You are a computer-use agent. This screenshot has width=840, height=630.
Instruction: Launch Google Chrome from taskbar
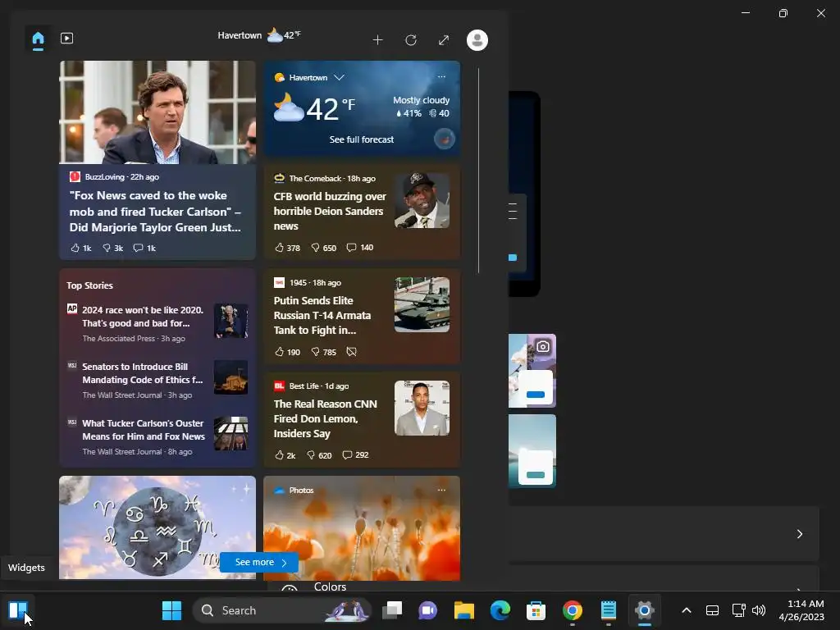tap(572, 610)
